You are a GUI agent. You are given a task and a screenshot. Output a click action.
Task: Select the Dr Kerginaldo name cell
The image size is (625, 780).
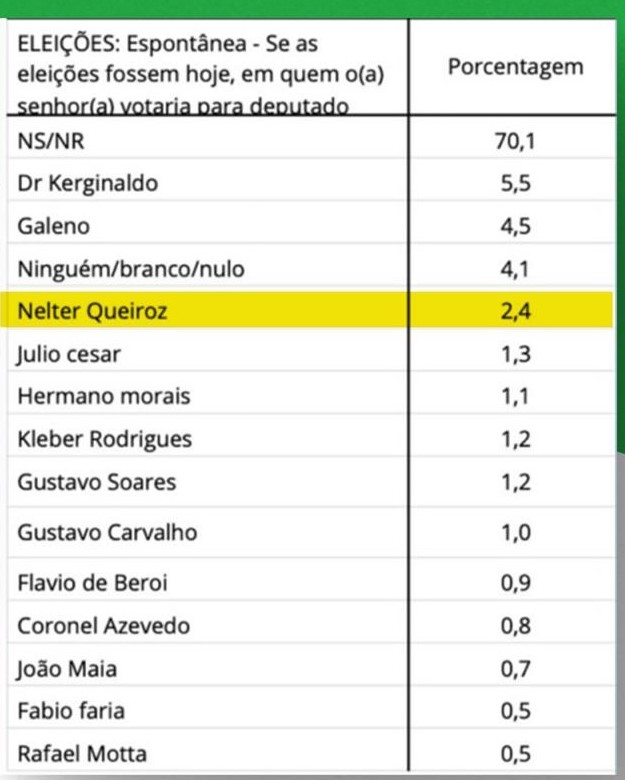[x=88, y=184]
